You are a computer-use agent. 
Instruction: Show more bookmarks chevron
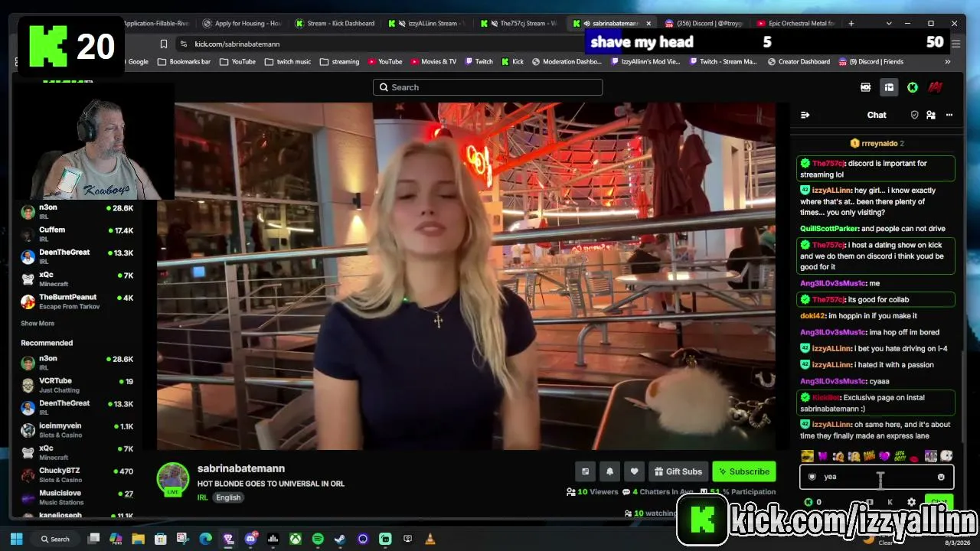click(948, 62)
